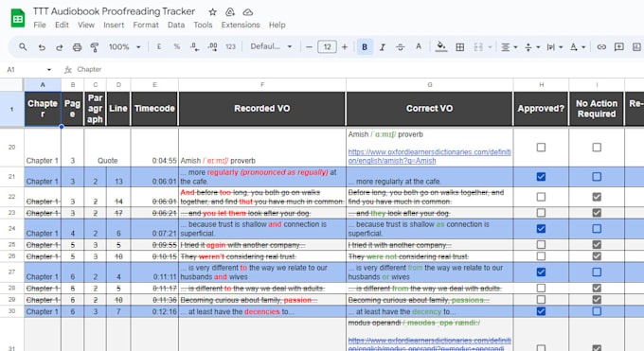Open the zoom 100% dropdown
The image size is (644, 351).
(x=124, y=46)
